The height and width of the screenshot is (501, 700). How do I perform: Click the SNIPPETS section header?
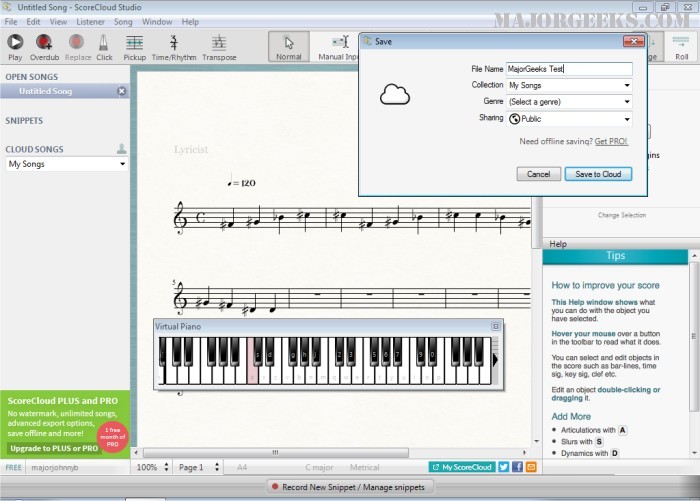(x=24, y=121)
